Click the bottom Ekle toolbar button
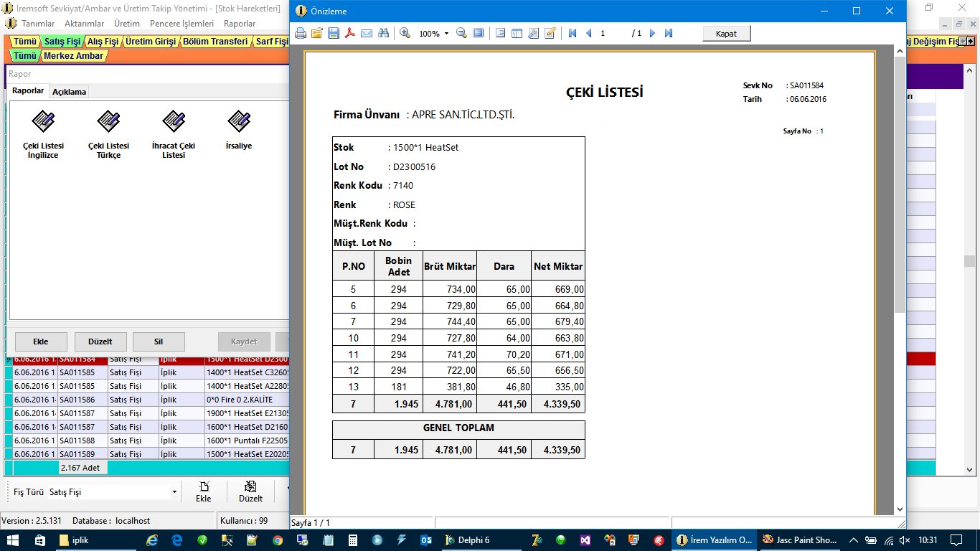980x551 pixels. click(204, 492)
